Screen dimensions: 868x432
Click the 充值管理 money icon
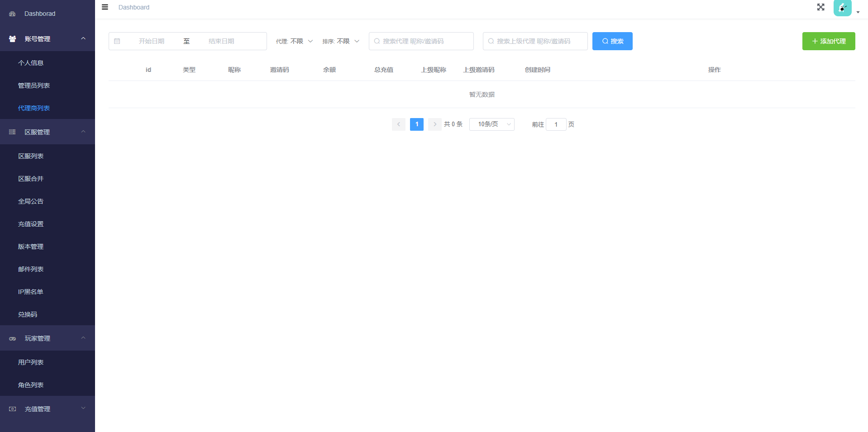12,409
